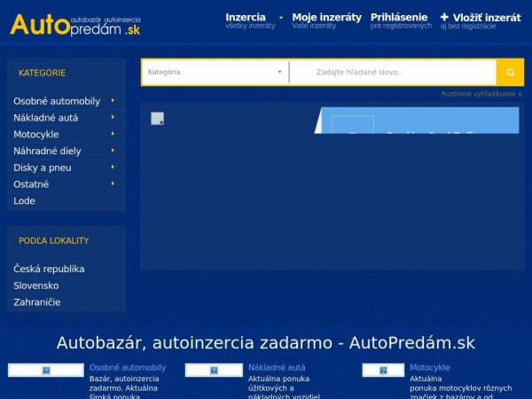Expand Osobné automobily submenu arrow
The height and width of the screenshot is (399, 532).
pyautogui.click(x=113, y=100)
